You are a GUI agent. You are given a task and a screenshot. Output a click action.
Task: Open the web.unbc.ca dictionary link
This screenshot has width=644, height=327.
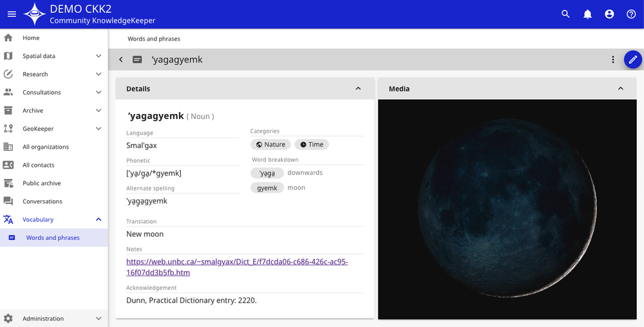tap(237, 267)
